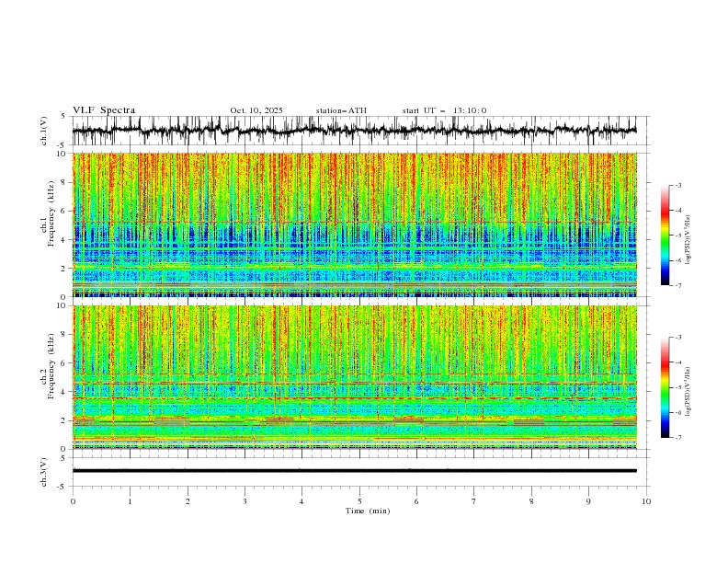The image size is (728, 563).
Task: Click the time-axis tick label "9"
Action: click(588, 501)
